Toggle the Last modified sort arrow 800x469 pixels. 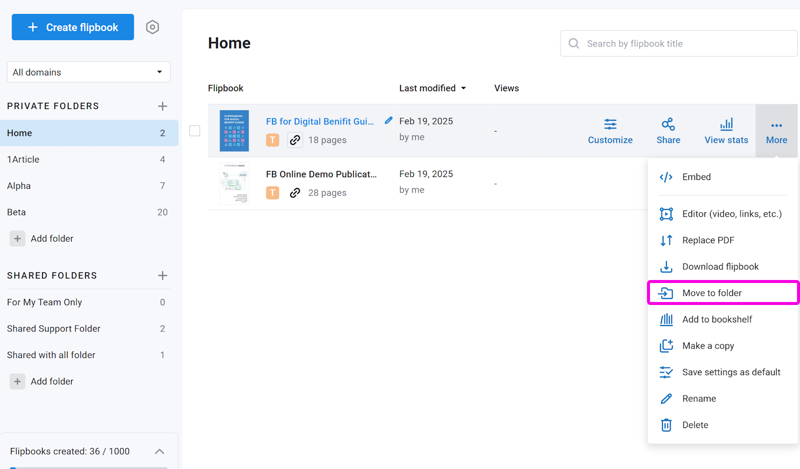coord(463,89)
